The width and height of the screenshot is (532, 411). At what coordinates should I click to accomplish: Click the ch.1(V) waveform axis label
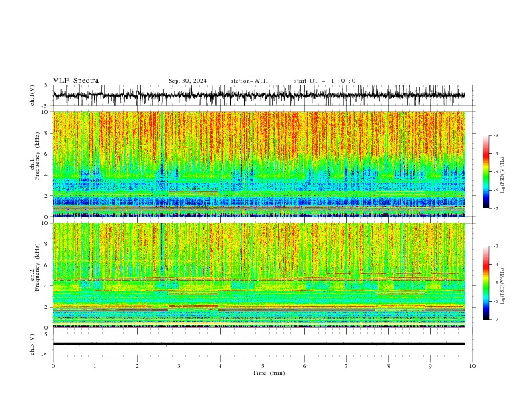tap(32, 95)
